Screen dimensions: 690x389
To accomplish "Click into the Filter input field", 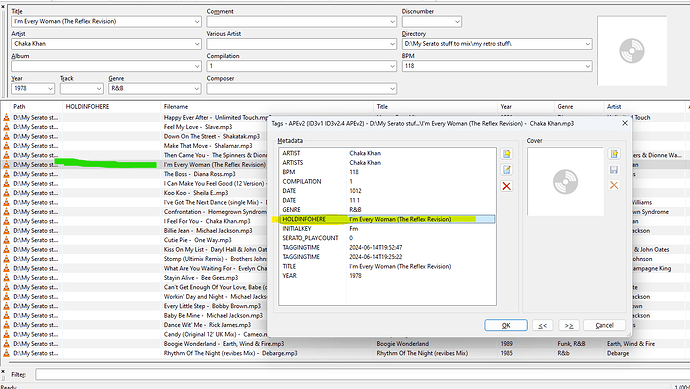I will [x=361, y=374].
